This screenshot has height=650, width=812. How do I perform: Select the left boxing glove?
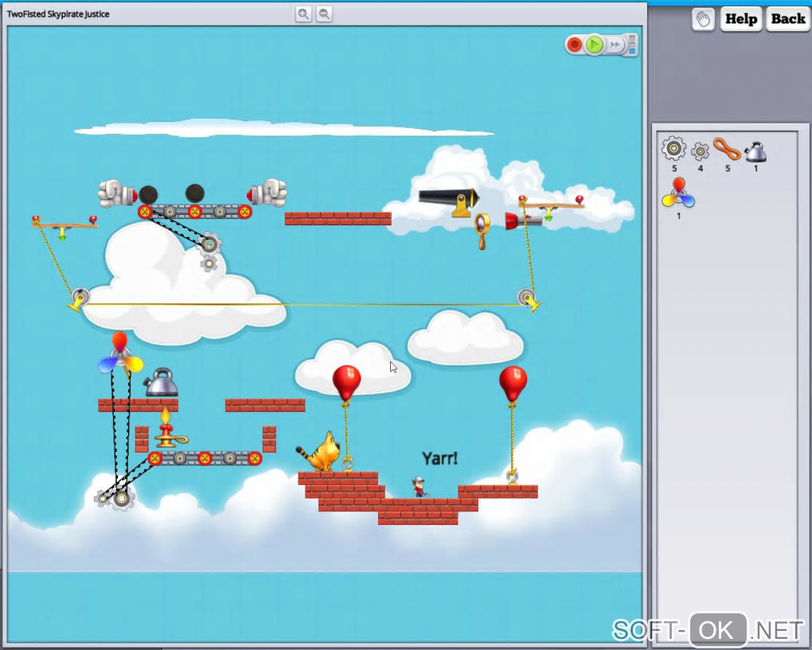118,194
